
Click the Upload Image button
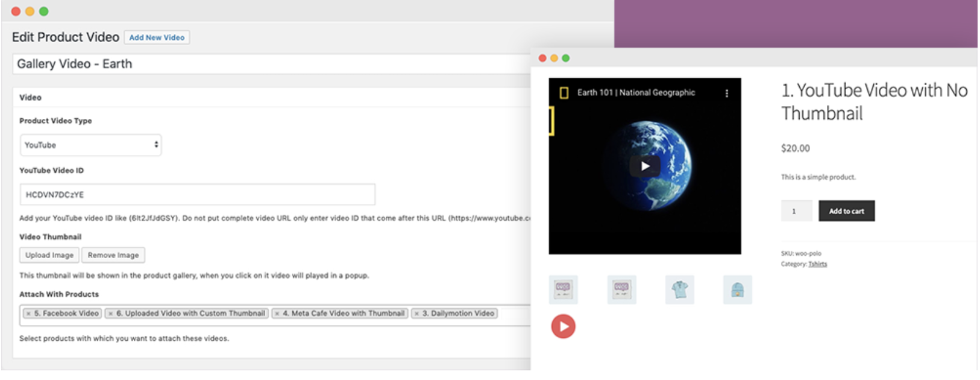coord(49,255)
